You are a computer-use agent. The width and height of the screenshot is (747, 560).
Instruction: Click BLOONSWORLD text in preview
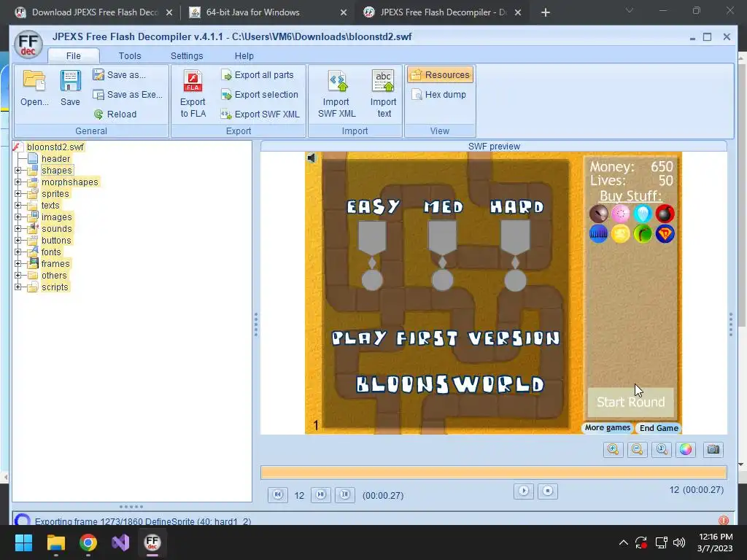pyautogui.click(x=450, y=384)
